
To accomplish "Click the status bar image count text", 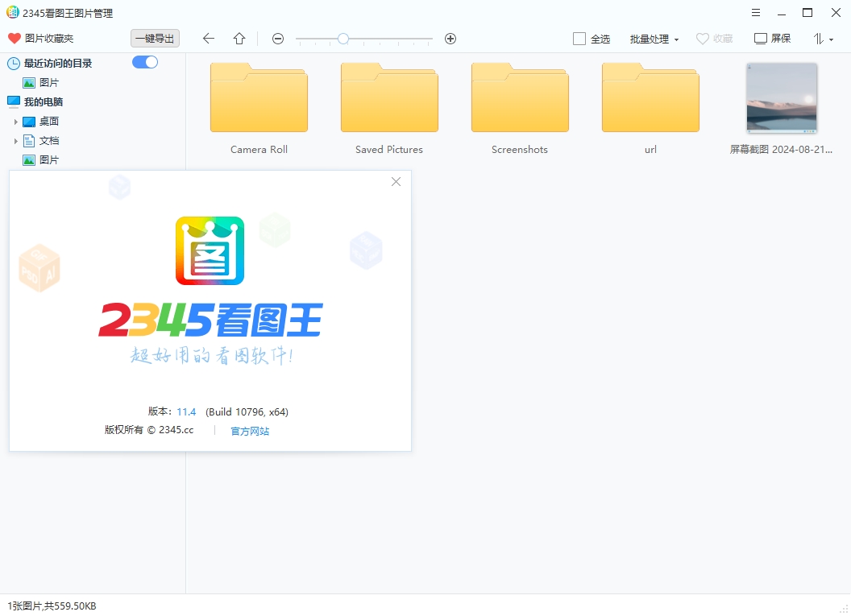I will point(52,606).
